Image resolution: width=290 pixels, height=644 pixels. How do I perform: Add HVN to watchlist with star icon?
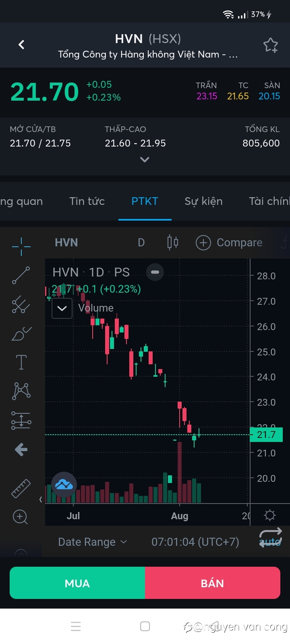click(x=271, y=45)
